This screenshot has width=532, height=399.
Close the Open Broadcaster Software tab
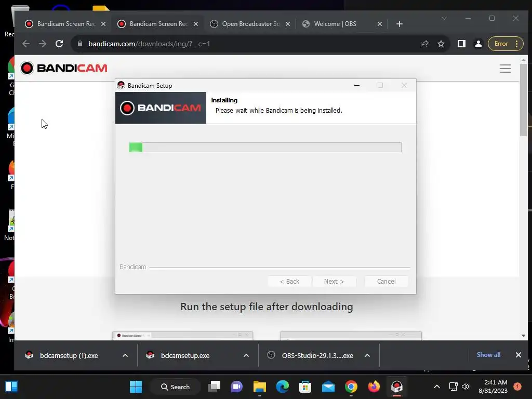point(288,24)
